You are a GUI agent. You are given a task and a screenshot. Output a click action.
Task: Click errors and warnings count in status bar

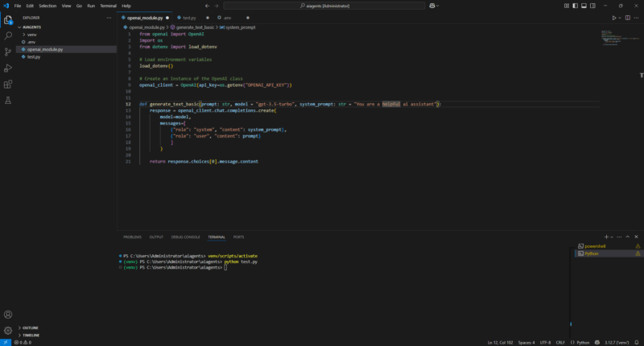tap(23, 342)
